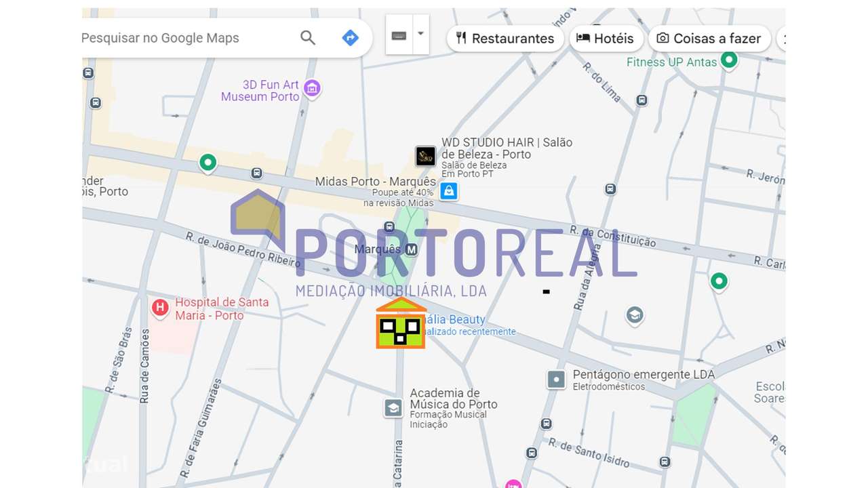The image size is (868, 488).
Task: Open the Hospital de Santa Maria - Porto label
Action: (222, 308)
